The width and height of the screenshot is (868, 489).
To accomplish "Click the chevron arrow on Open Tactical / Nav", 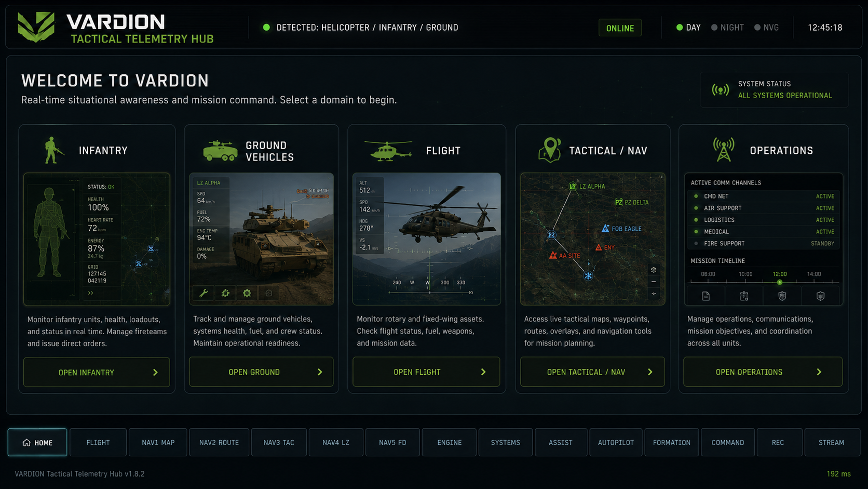I will (x=650, y=372).
